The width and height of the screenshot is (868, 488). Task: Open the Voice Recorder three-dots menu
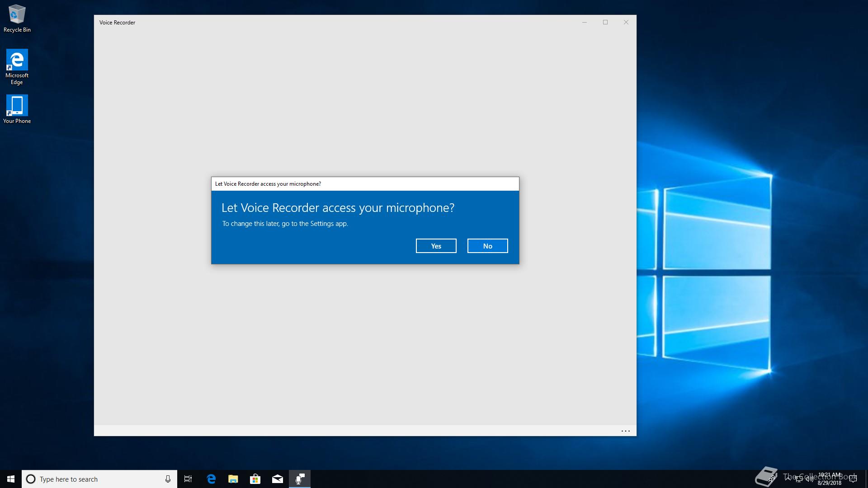coord(626,431)
